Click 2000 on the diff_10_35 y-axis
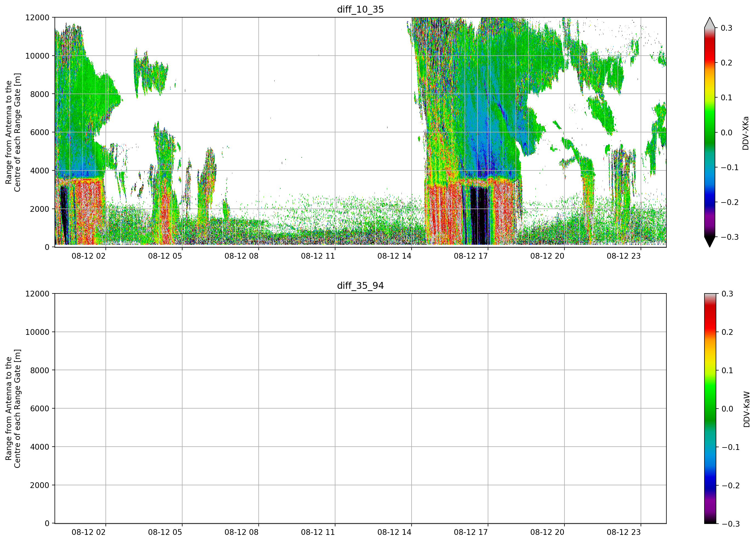The height and width of the screenshot is (542, 756). (40, 209)
